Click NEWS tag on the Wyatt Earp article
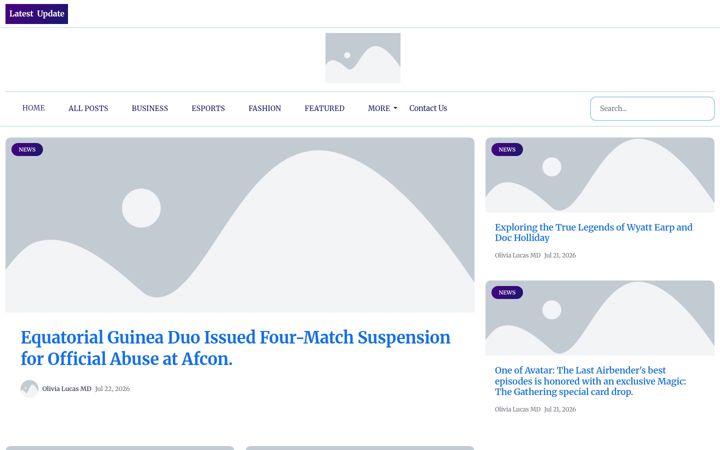The image size is (720, 450). click(507, 150)
